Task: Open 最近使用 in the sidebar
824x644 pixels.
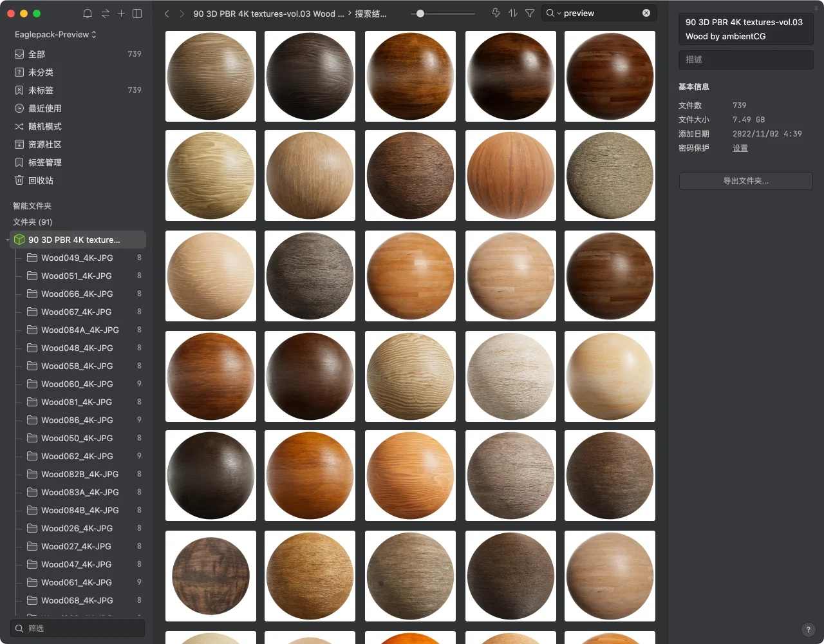Action: click(77, 108)
